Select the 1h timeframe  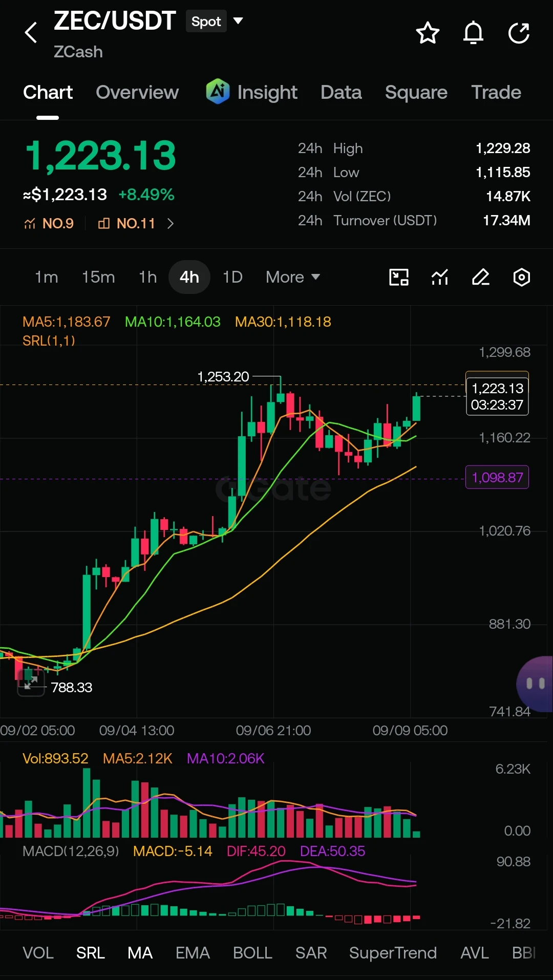(x=147, y=277)
